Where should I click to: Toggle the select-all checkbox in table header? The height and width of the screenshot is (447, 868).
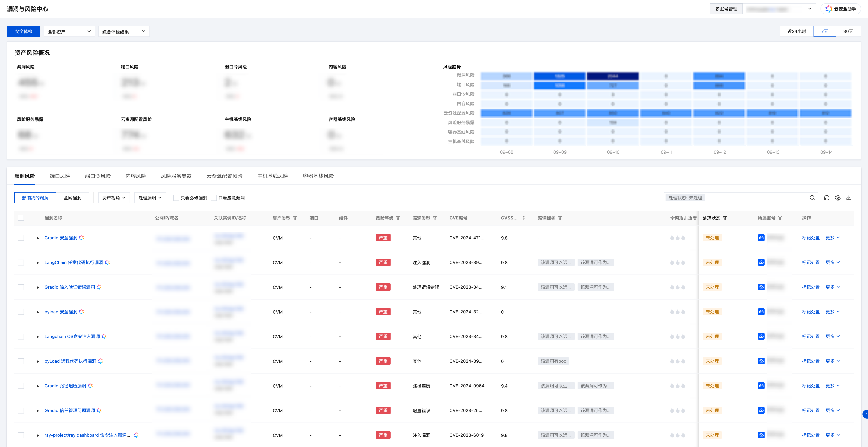(x=21, y=218)
